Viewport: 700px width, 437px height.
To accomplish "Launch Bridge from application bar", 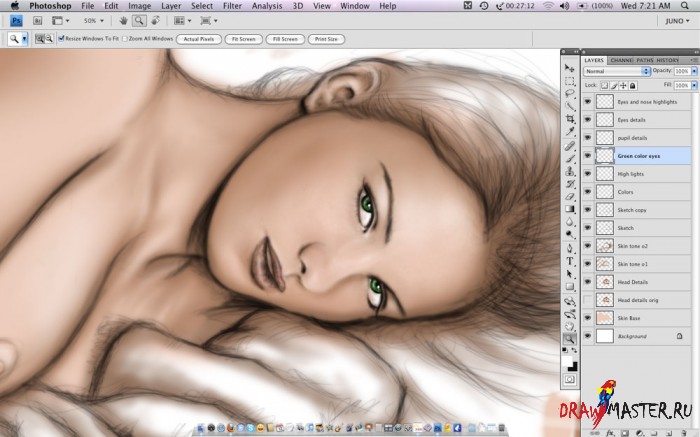I will tap(38, 21).
